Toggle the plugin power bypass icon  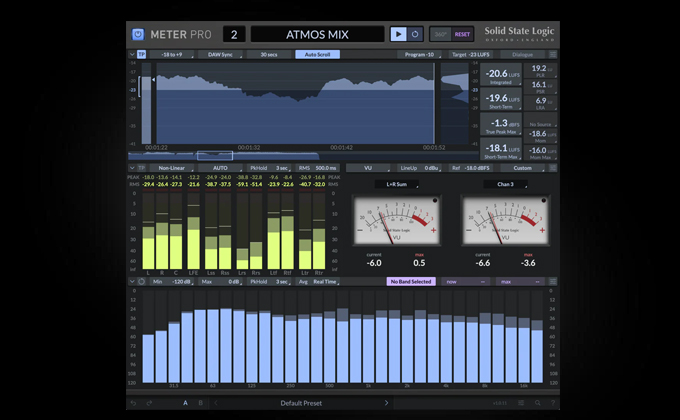coord(138,34)
